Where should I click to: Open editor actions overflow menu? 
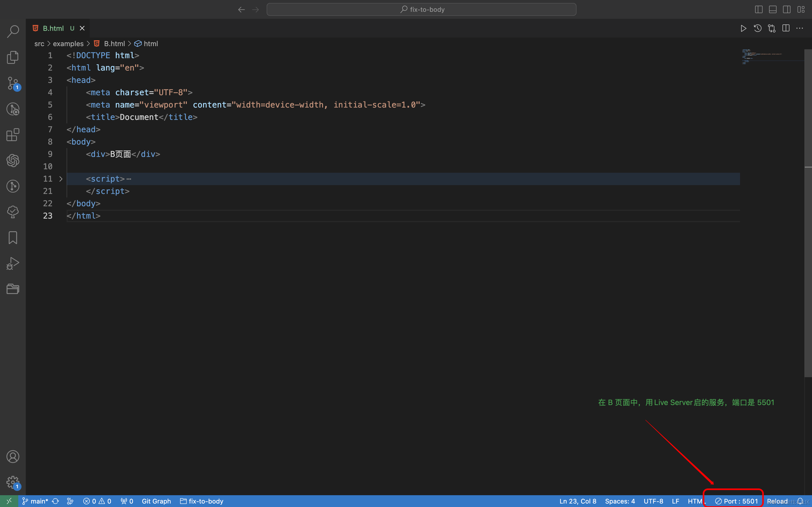[x=800, y=28]
